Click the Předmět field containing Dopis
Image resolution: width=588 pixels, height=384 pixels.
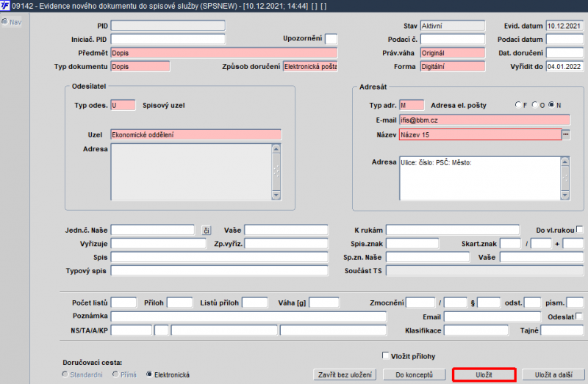point(224,53)
